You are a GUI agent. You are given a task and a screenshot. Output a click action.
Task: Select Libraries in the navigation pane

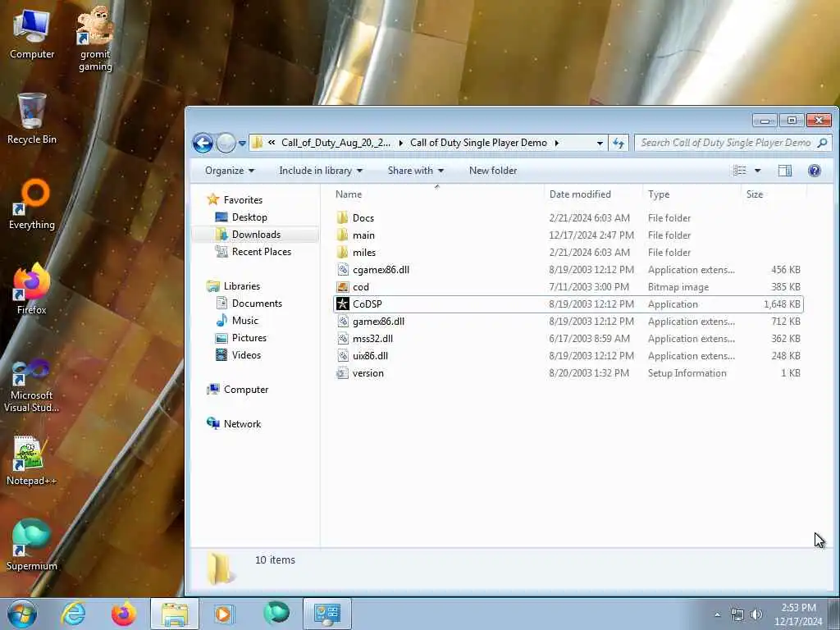click(242, 286)
